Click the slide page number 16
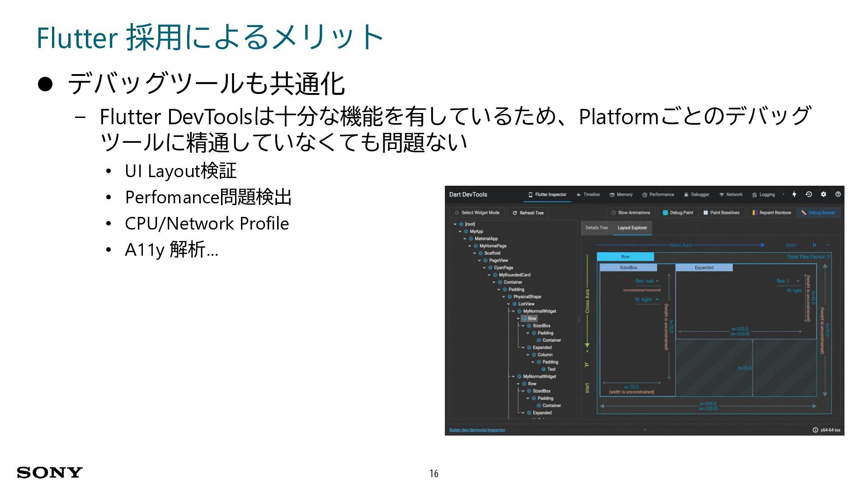 [x=434, y=473]
